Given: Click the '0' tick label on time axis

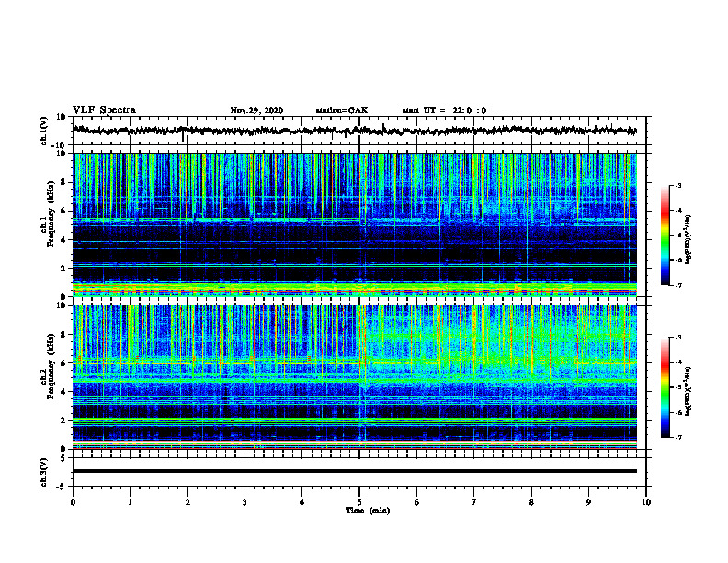Looking at the screenshot, I should click(x=73, y=502).
